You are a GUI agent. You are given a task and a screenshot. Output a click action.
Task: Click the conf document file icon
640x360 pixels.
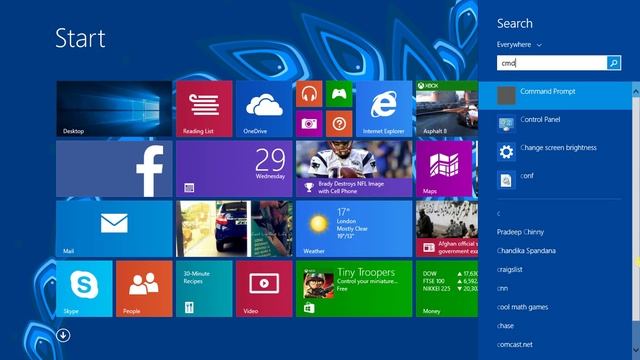tap(506, 180)
